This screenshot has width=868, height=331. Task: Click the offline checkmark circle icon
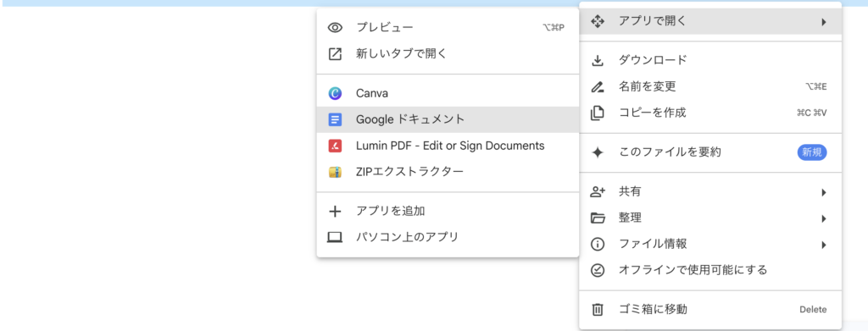tap(598, 270)
